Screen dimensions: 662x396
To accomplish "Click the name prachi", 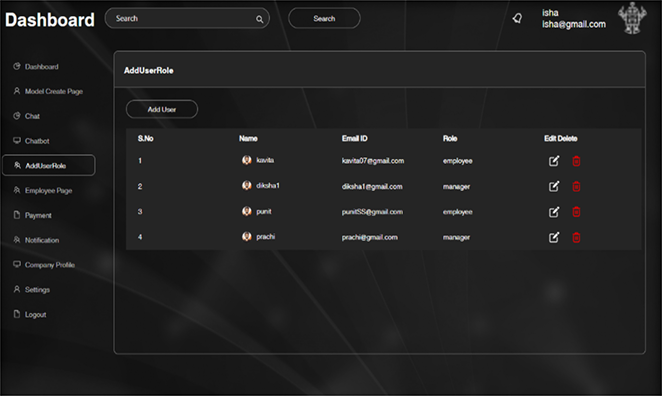I will tap(266, 237).
